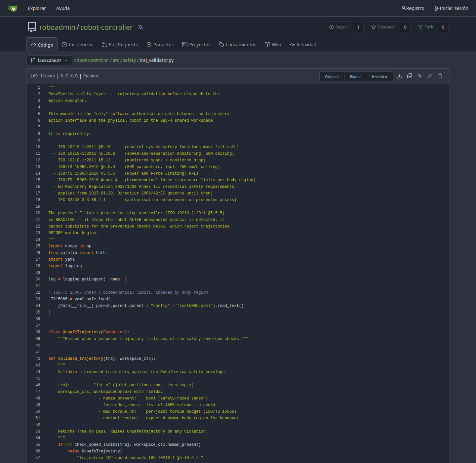
Task: Click the '6.7 KiB' file size text
Action: pos(69,76)
